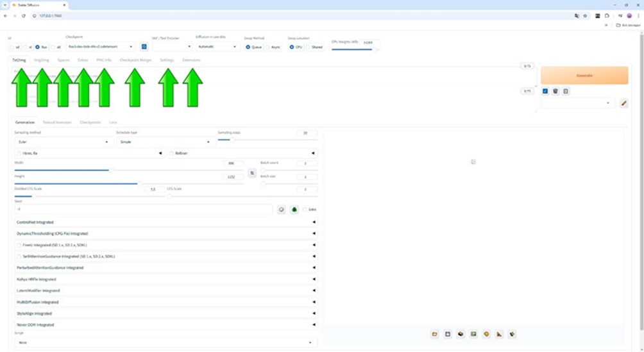Expand LatentModifier Integrated section
Viewport: 644px width, 352px height.
[x=165, y=291]
